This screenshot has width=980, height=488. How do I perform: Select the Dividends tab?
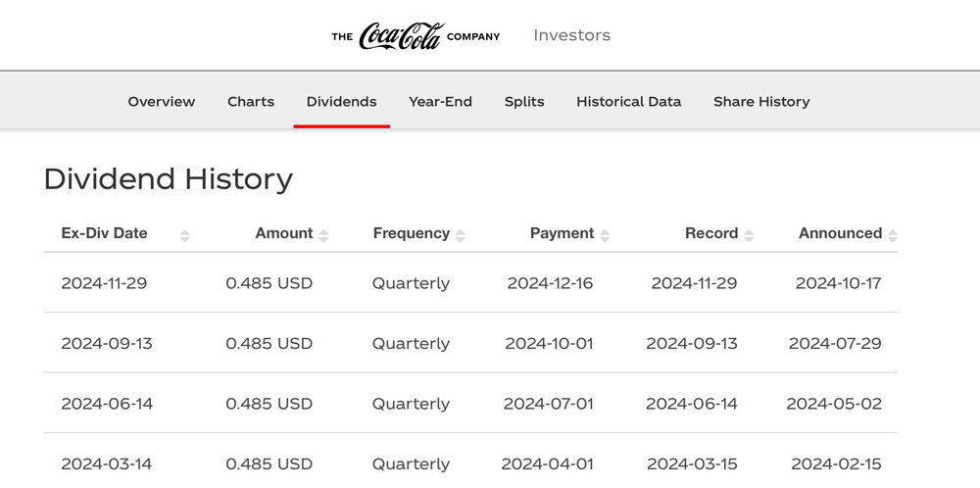[x=341, y=102]
